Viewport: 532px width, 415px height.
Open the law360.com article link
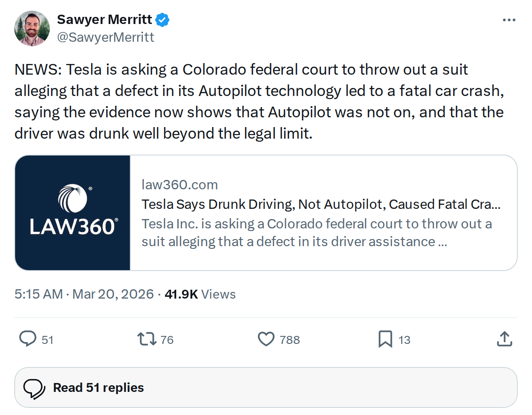tap(180, 184)
